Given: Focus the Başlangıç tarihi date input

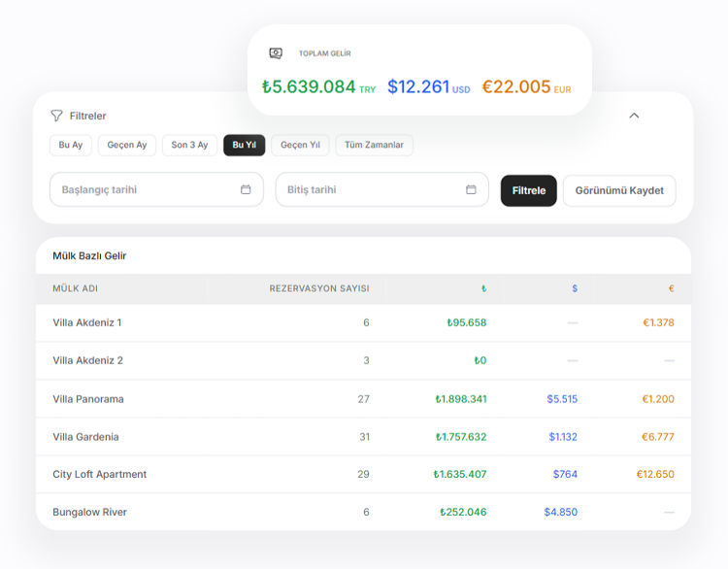Looking at the screenshot, I should pos(156,189).
